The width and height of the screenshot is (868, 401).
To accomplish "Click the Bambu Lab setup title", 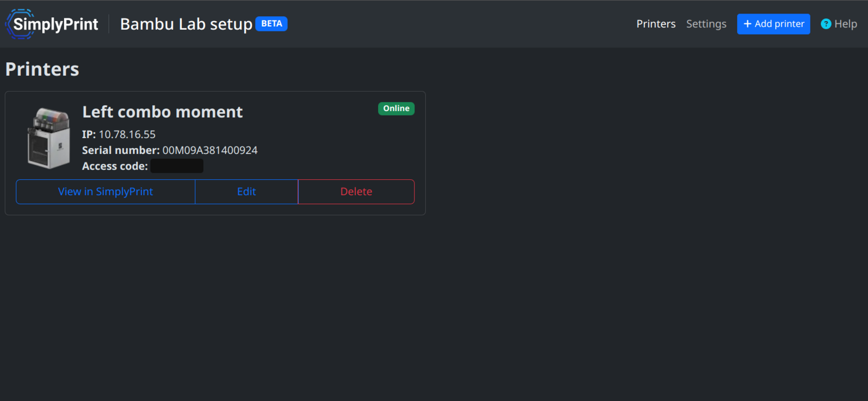I will pyautogui.click(x=186, y=24).
